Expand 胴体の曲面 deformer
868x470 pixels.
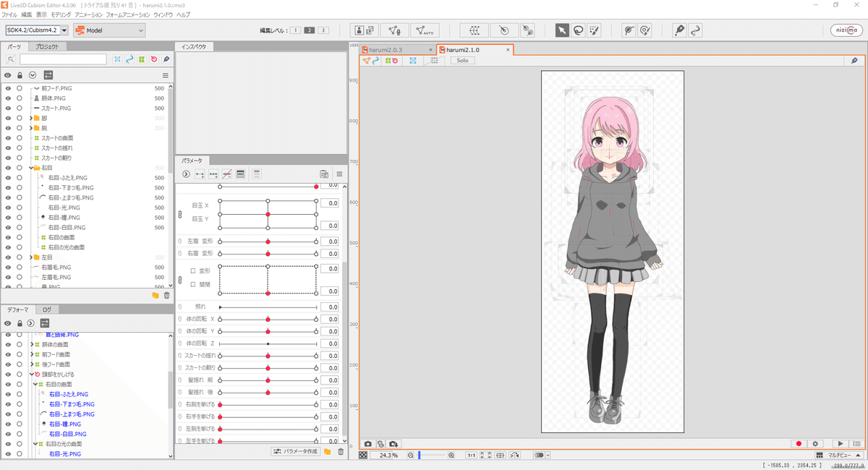[30, 345]
